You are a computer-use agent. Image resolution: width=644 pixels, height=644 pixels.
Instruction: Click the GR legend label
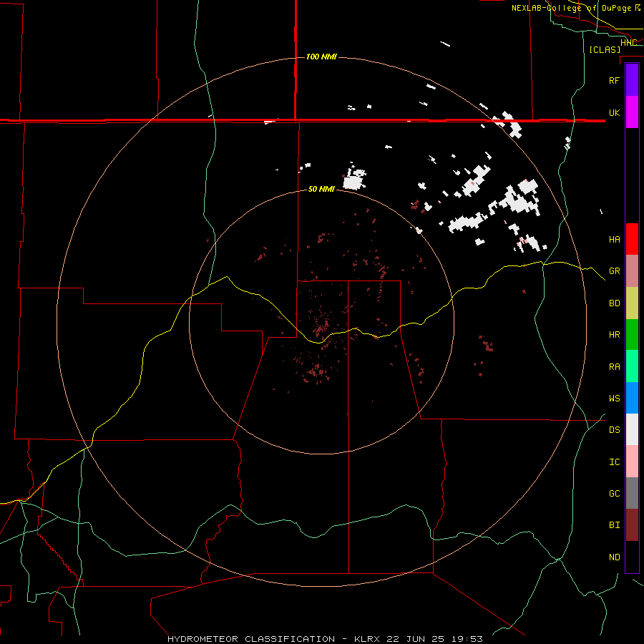point(614,271)
